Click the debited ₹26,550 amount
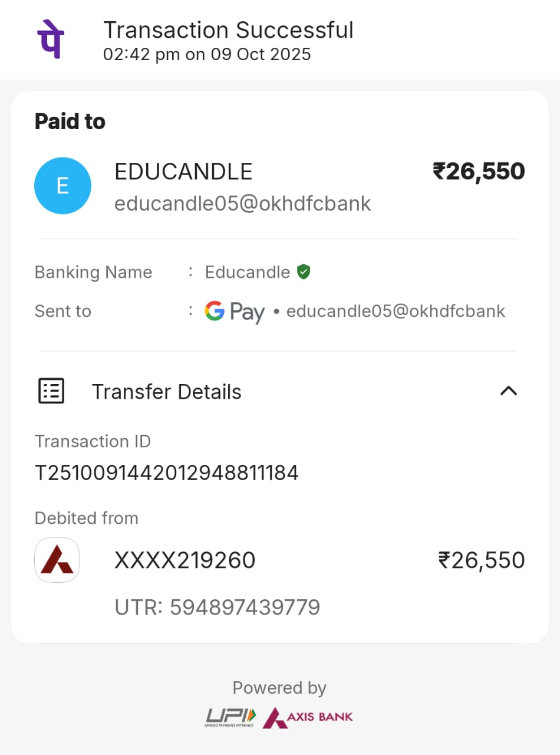The width and height of the screenshot is (560, 755). point(482,560)
